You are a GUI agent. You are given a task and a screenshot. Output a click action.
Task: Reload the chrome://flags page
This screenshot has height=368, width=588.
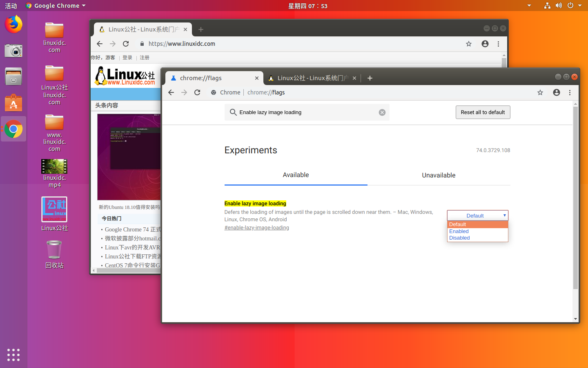(x=197, y=92)
